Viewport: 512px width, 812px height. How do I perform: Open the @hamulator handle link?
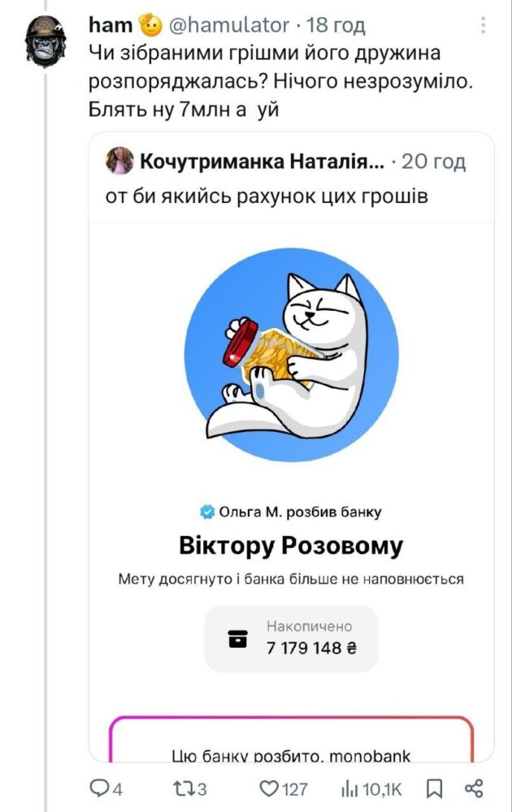pos(229,25)
